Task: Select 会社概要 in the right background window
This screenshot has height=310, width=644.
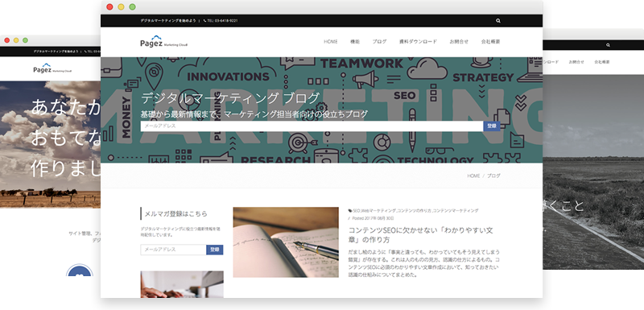Action: click(601, 62)
